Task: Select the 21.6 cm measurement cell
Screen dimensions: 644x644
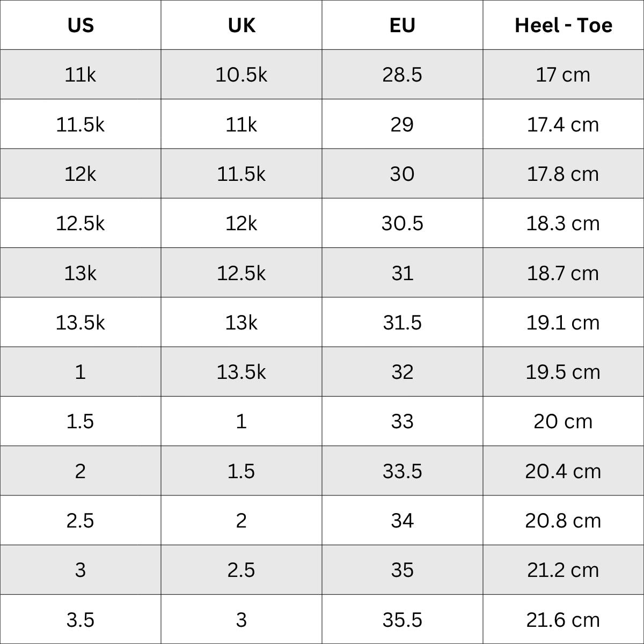Action: click(563, 619)
